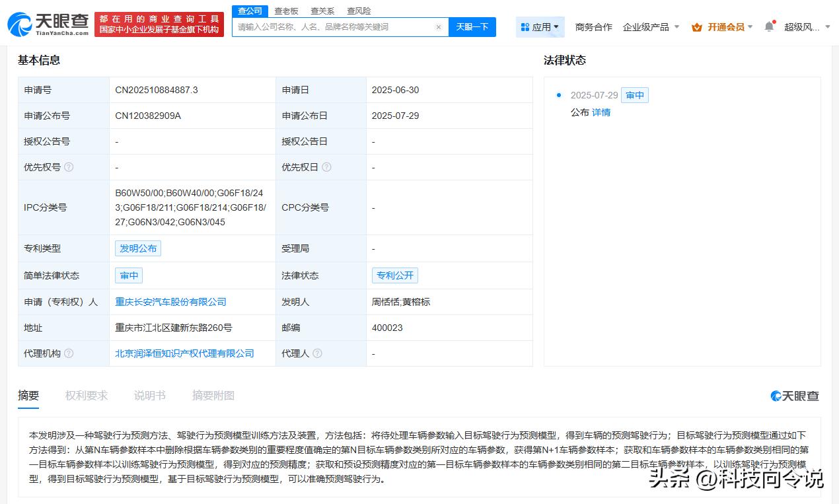Select the address 重庆市江北区建新东路260号
The width and height of the screenshot is (839, 504).
174,328
